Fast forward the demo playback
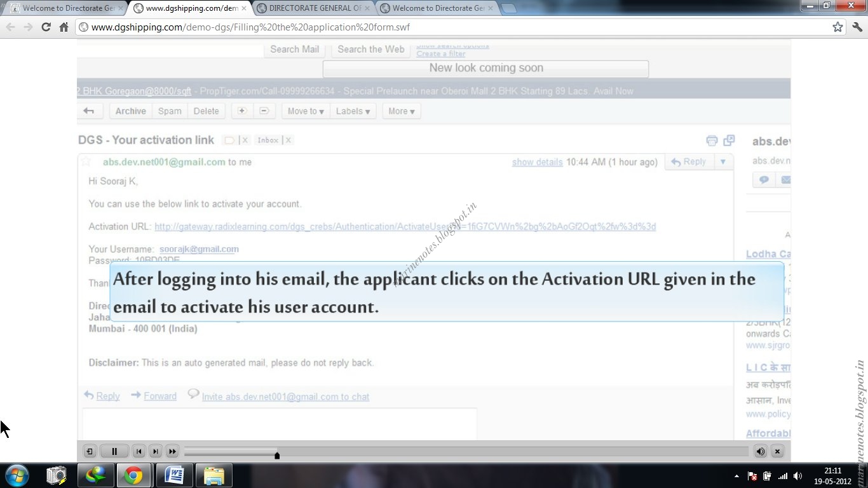The width and height of the screenshot is (868, 488). pyautogui.click(x=172, y=452)
